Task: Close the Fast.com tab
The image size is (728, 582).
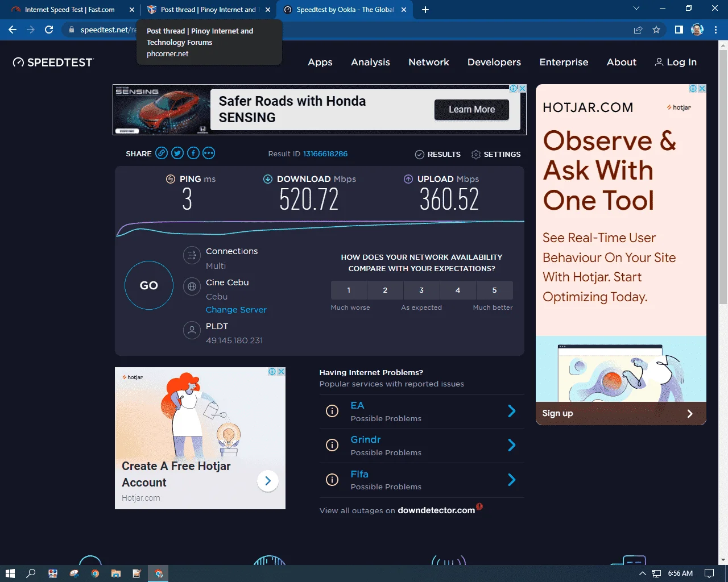Action: click(x=132, y=10)
